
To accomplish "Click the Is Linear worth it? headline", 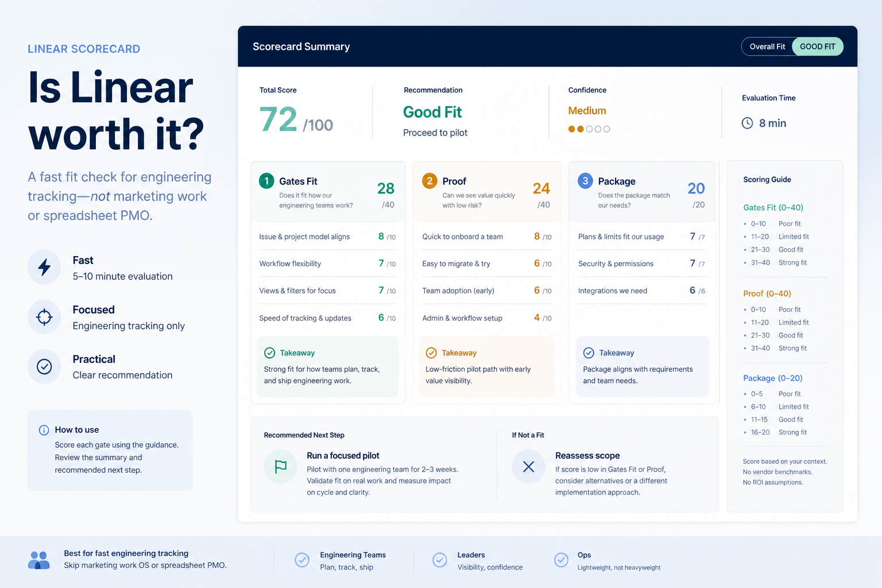I will pyautogui.click(x=116, y=111).
